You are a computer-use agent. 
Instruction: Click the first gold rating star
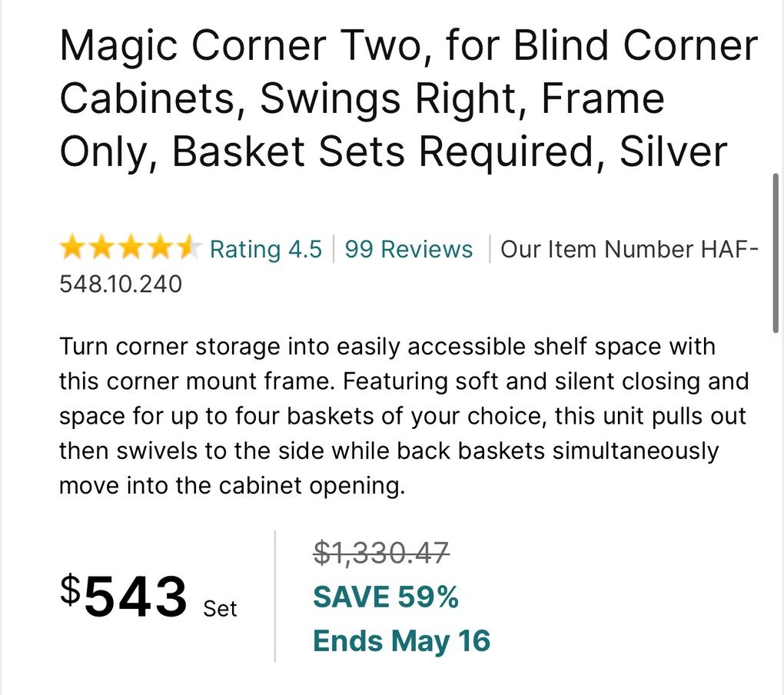pos(72,248)
